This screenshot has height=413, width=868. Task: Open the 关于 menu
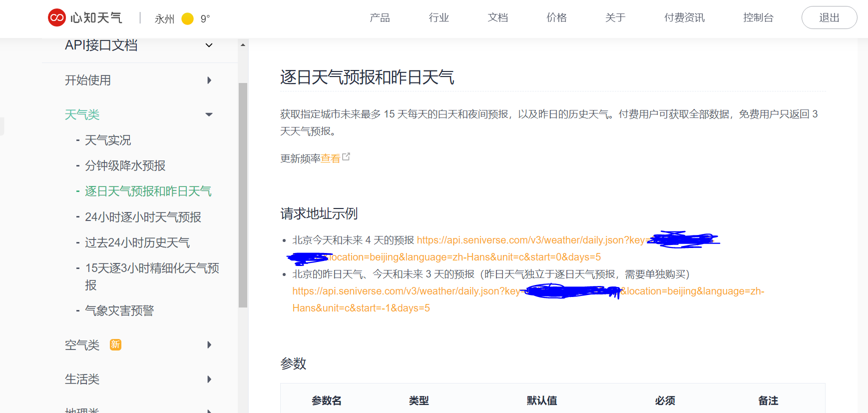click(x=615, y=18)
